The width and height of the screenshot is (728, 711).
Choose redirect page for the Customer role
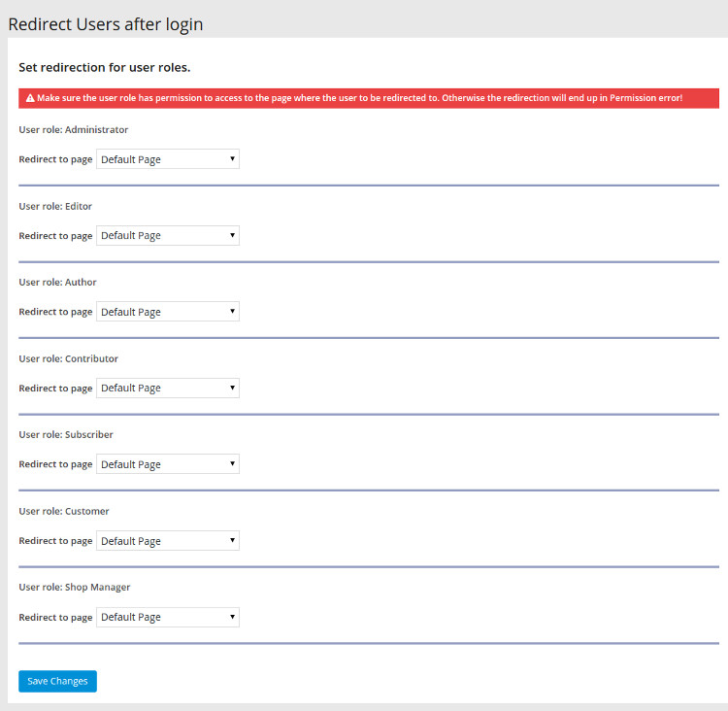coord(168,541)
